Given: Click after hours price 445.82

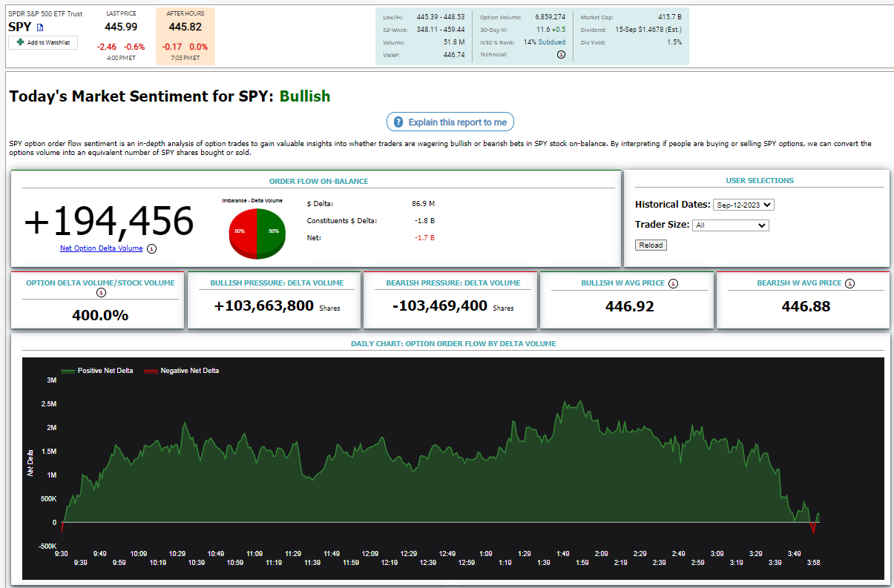Looking at the screenshot, I should pyautogui.click(x=185, y=27).
